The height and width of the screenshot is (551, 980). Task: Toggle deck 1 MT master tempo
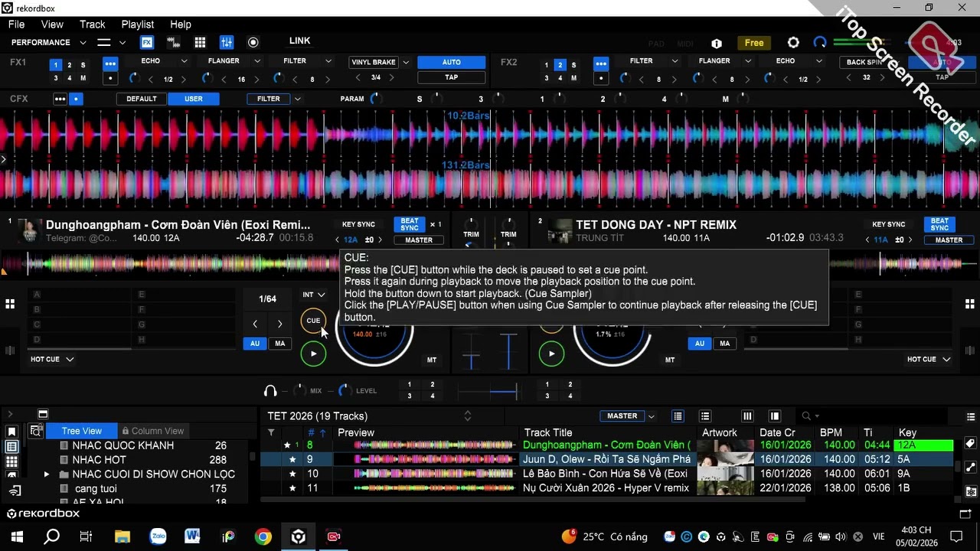click(x=432, y=360)
